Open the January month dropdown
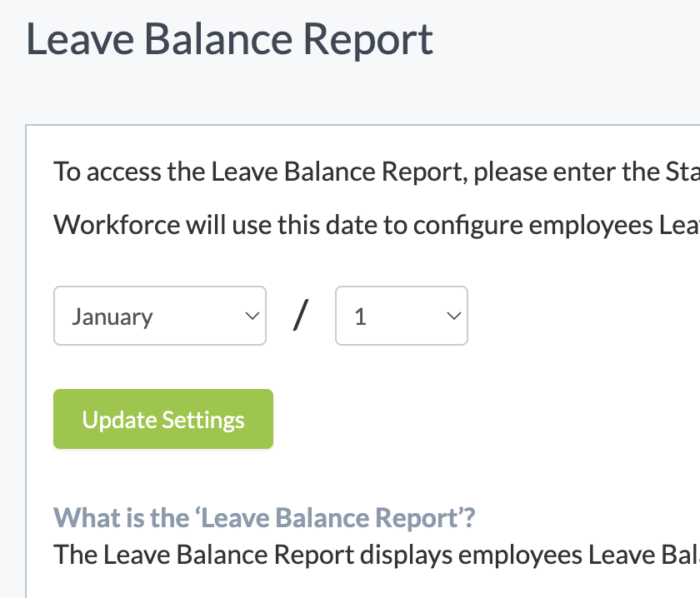Viewport: 700px width, 598px height. click(159, 316)
